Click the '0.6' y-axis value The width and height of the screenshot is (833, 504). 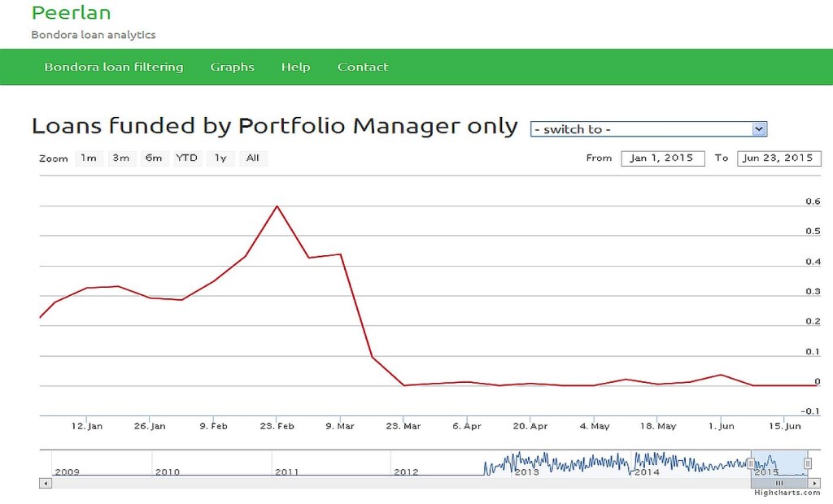813,202
